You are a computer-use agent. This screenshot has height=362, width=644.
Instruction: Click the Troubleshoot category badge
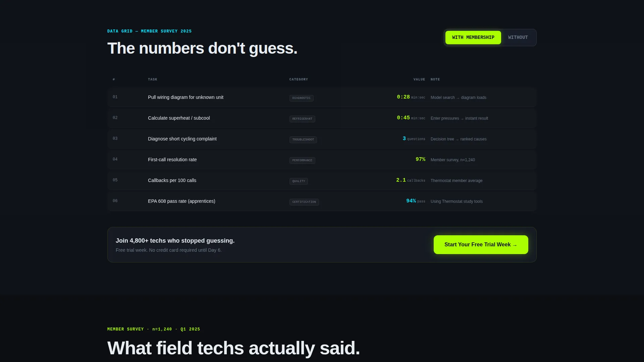(303, 140)
